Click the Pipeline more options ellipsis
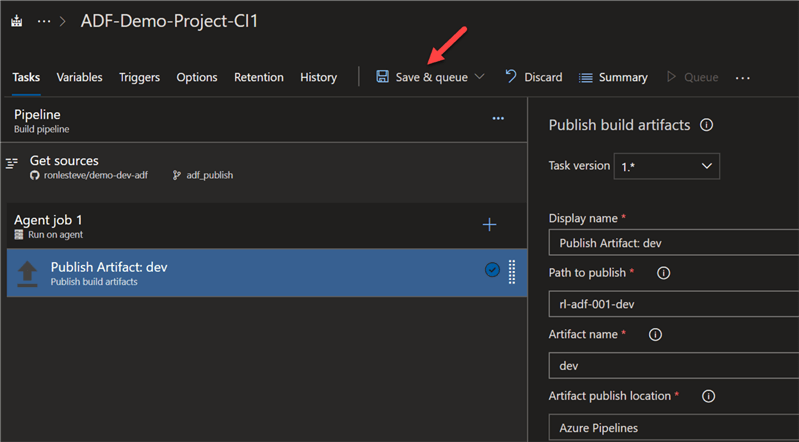Image resolution: width=799 pixels, height=442 pixels. pos(498,119)
